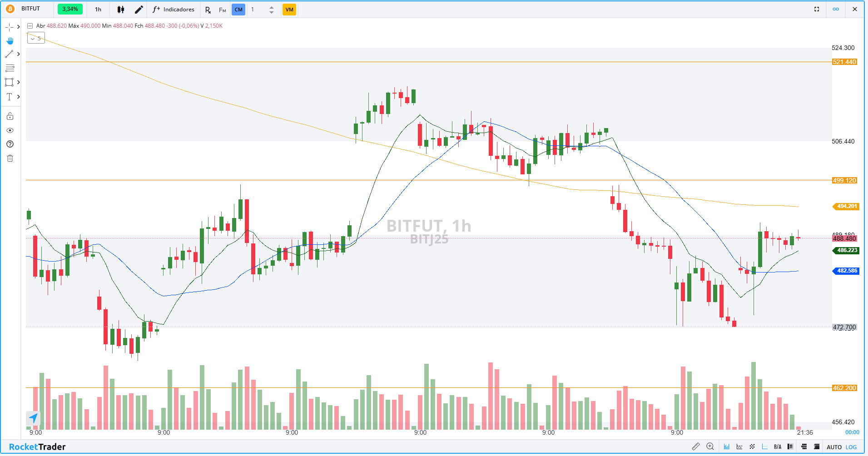Viewport: 868px width, 456px height.
Task: Expand the text tool options
Action: click(x=18, y=97)
